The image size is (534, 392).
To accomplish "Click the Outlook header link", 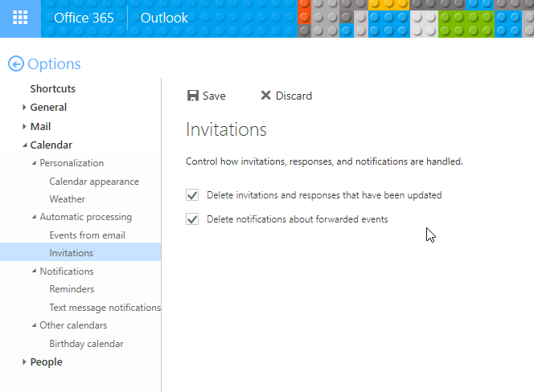I will [164, 18].
